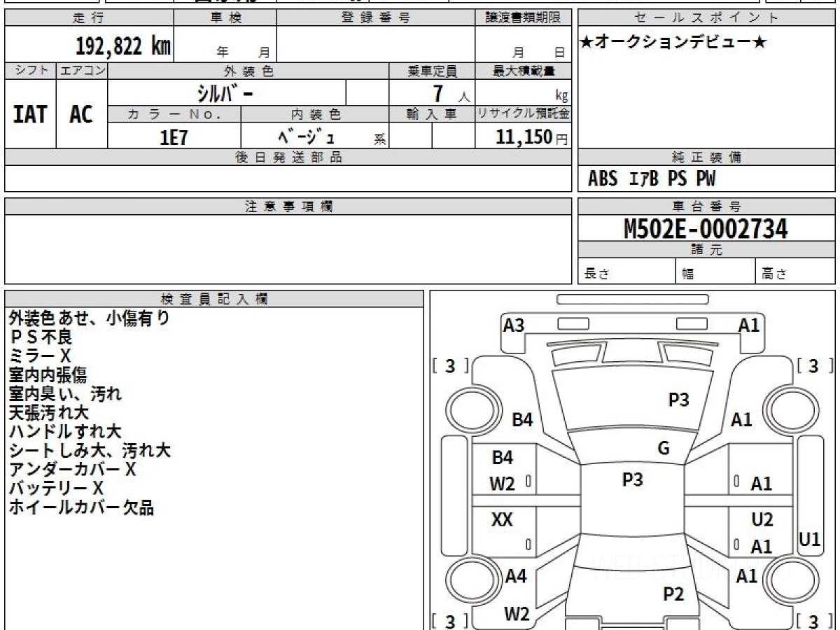Click the 高さ height field

click(796, 271)
